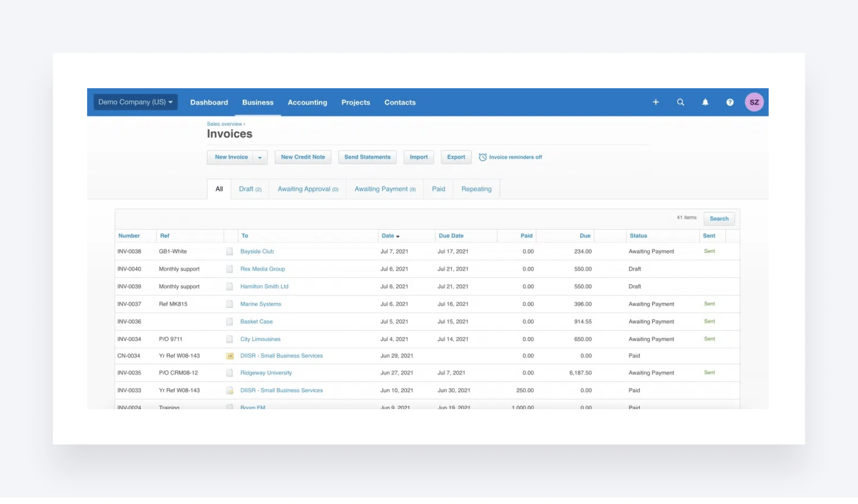Switch to the Awaiting Payment (9) tab
858x504 pixels.
pyautogui.click(x=385, y=189)
